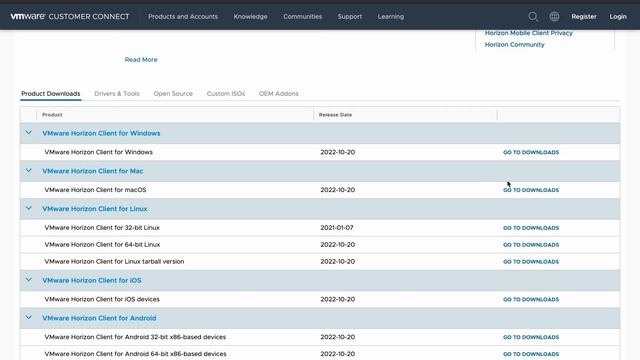Image resolution: width=640 pixels, height=360 pixels.
Task: Open Horizon Community link
Action: click(514, 44)
